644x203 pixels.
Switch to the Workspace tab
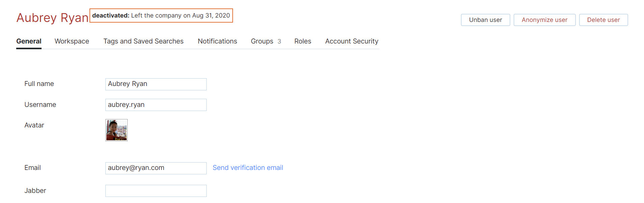click(x=72, y=41)
